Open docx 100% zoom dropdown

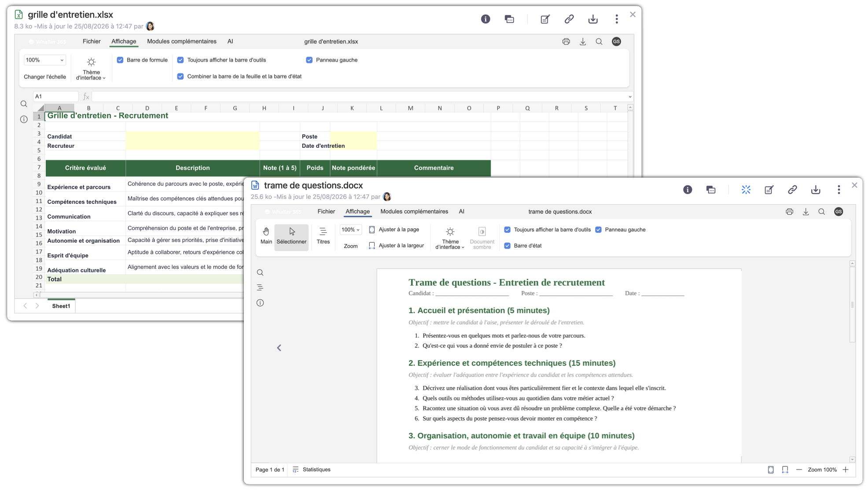pyautogui.click(x=350, y=230)
